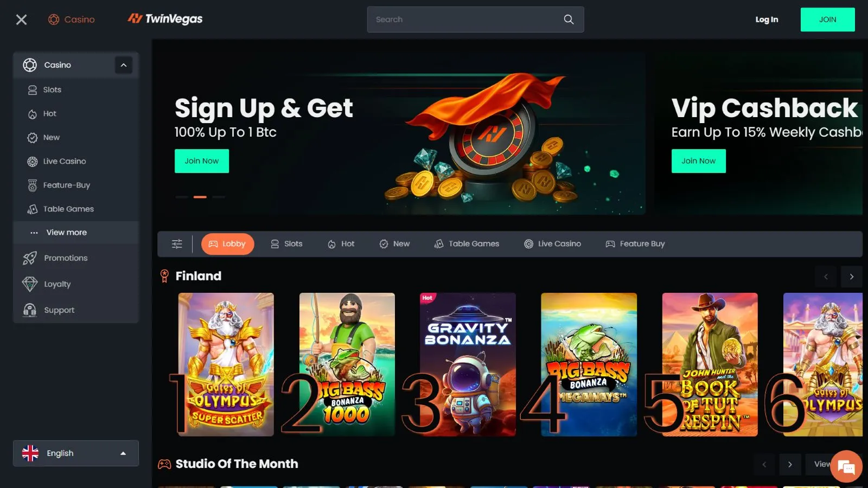Click the JOIN button
868x488 pixels.
tap(828, 20)
